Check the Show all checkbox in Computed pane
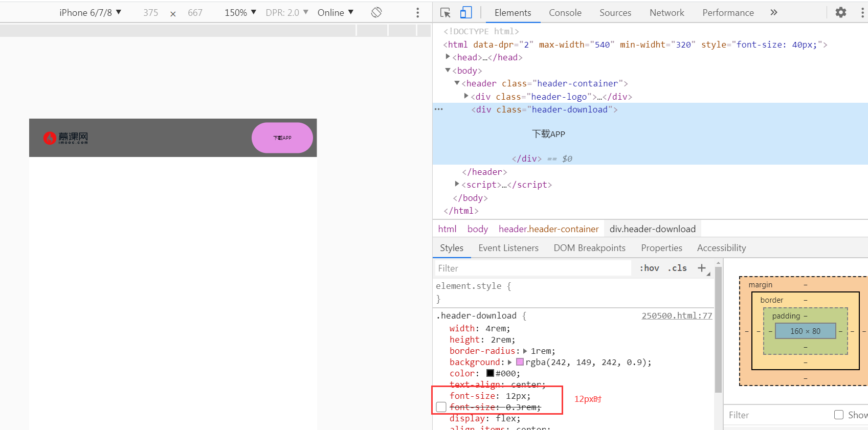Viewport: 868px width, 430px height. 839,415
